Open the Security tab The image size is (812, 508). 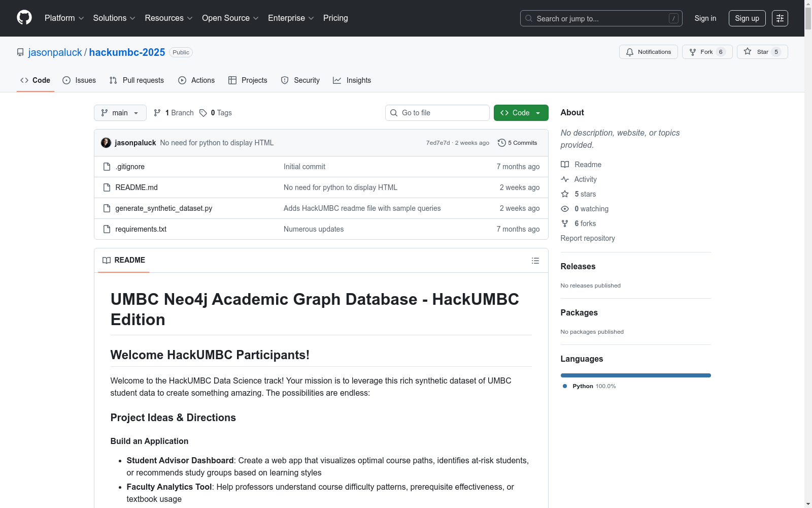300,80
